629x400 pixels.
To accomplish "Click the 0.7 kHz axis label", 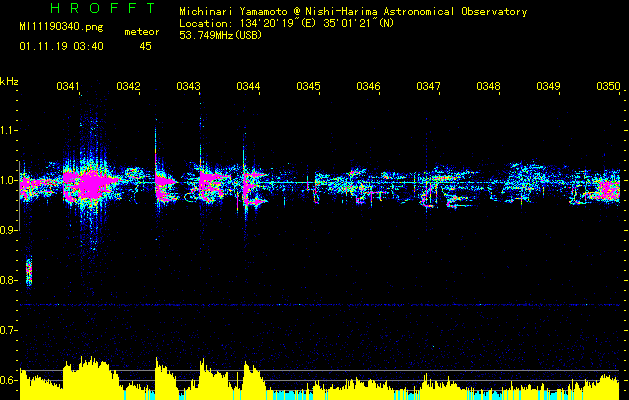I will [8, 330].
